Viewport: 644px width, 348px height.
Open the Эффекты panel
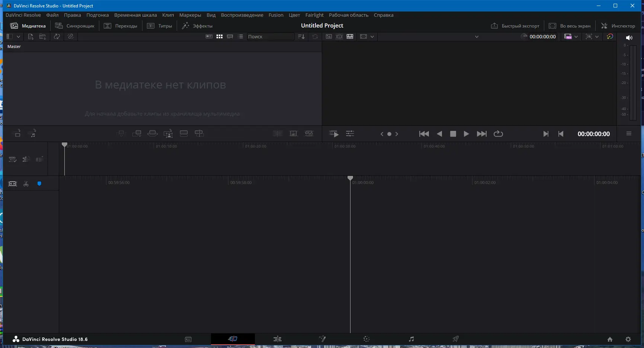click(x=198, y=26)
